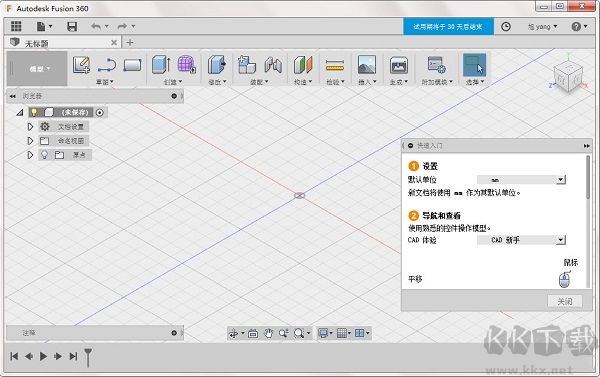Click the Pan hand icon

268,333
